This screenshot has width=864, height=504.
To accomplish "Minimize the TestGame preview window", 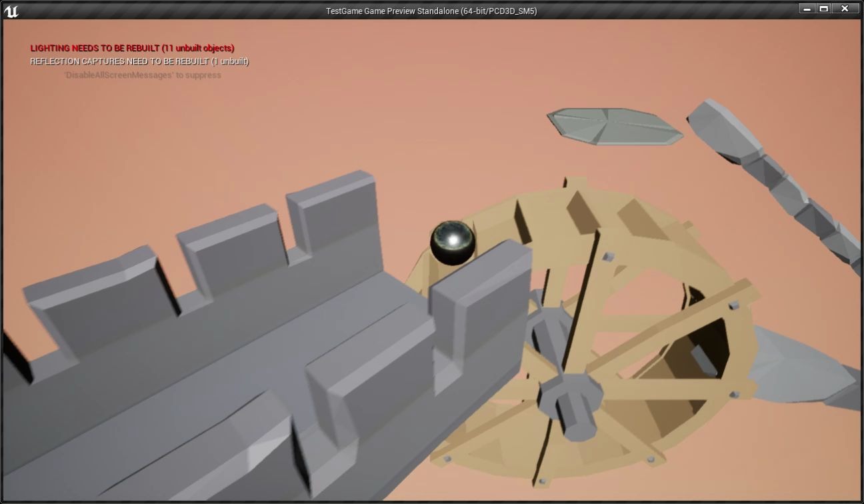I will (x=807, y=8).
